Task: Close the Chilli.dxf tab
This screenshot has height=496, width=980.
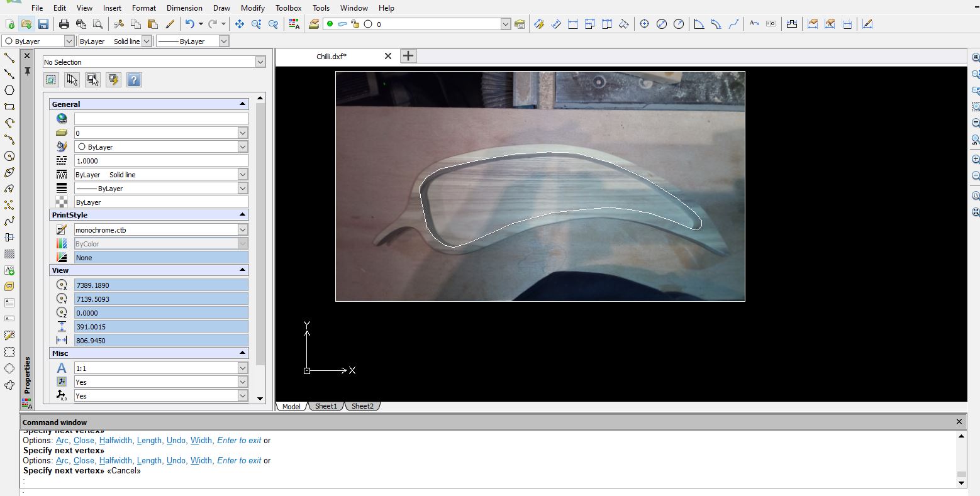Action: 388,56
